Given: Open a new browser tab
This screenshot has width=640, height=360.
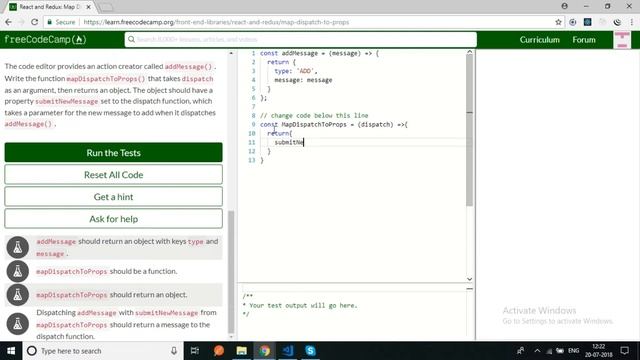Looking at the screenshot, I should [106, 7].
